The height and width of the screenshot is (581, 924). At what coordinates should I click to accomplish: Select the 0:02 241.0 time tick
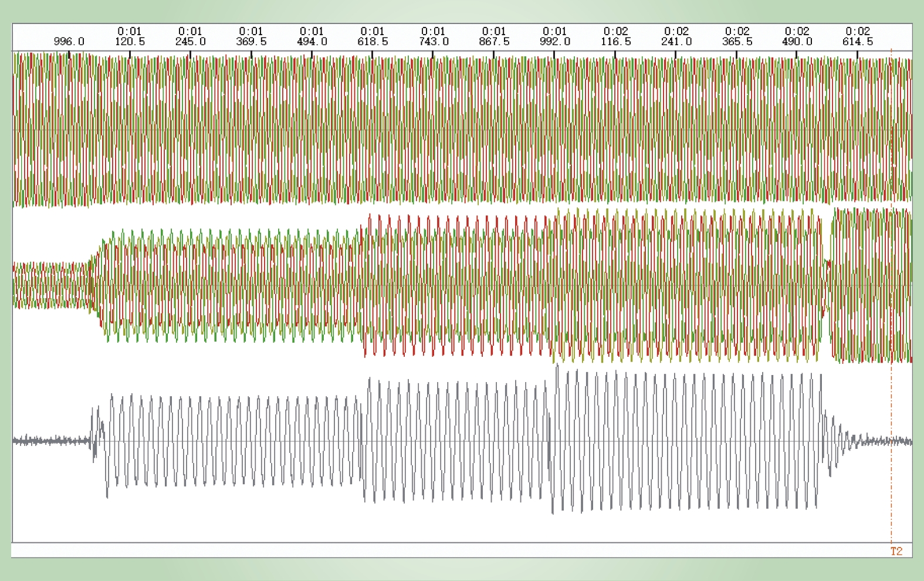point(676,36)
